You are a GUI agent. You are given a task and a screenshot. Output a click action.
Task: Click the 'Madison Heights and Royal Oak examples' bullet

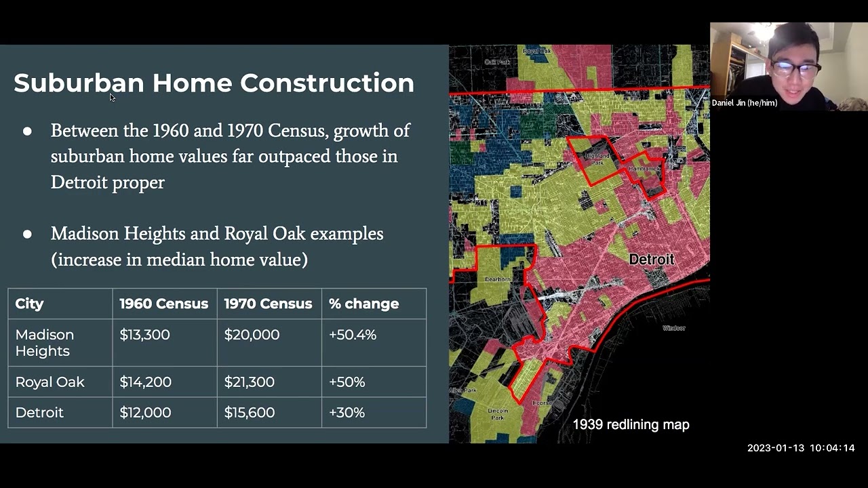[217, 246]
